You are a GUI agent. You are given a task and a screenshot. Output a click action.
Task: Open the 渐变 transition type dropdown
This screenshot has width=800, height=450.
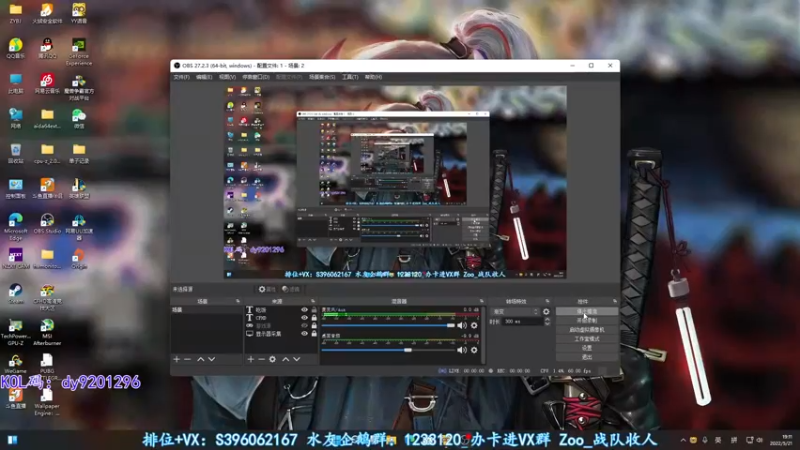click(515, 311)
